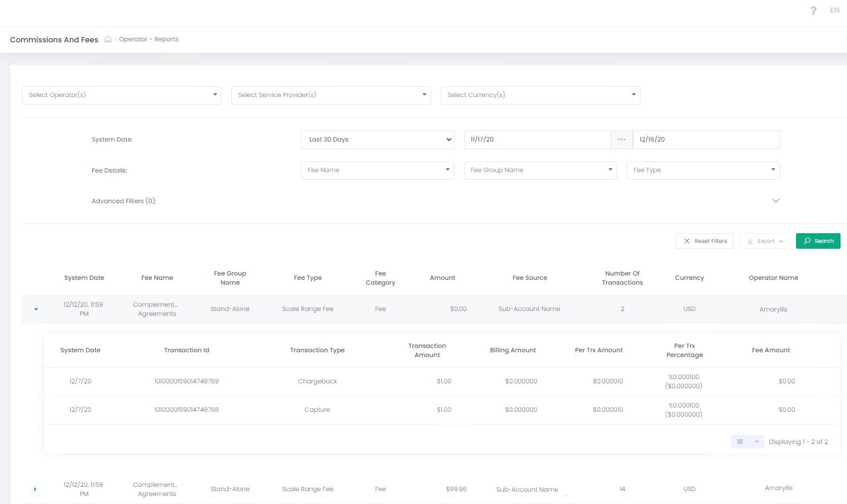Screen dimensions: 847x504
Task: Click the start date field 11/17/20
Action: (536, 139)
